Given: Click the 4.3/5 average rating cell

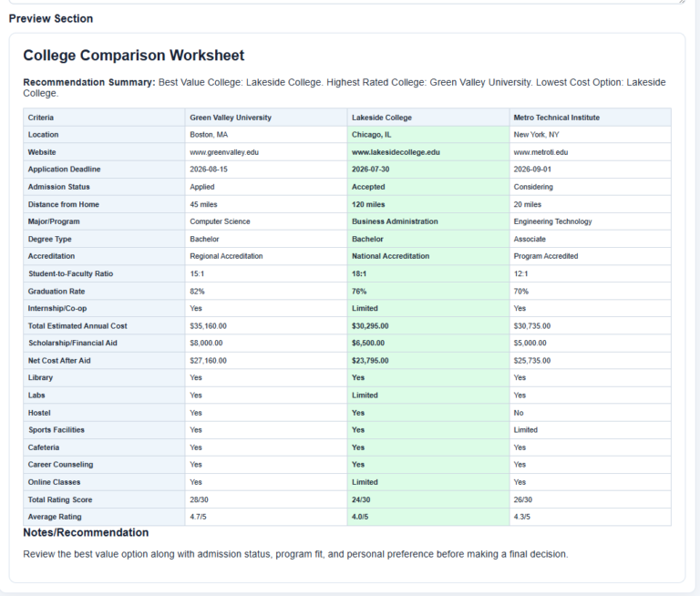Looking at the screenshot, I should point(591,517).
